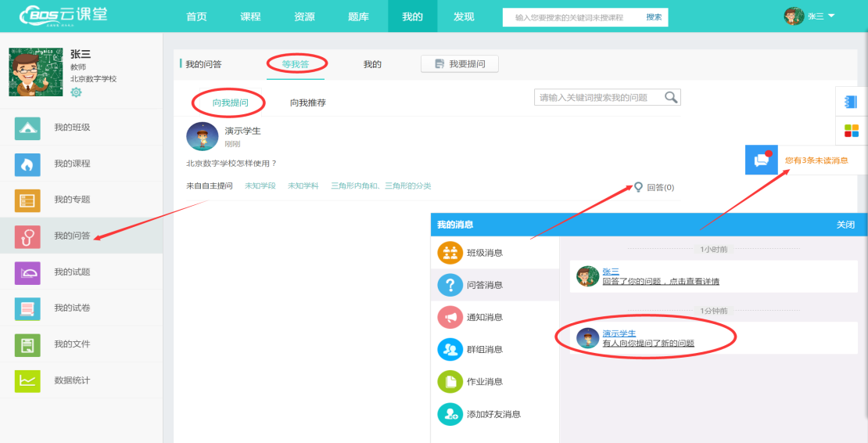Click the 未知学段 tag
Viewport: 868px width, 443px height.
260,186
